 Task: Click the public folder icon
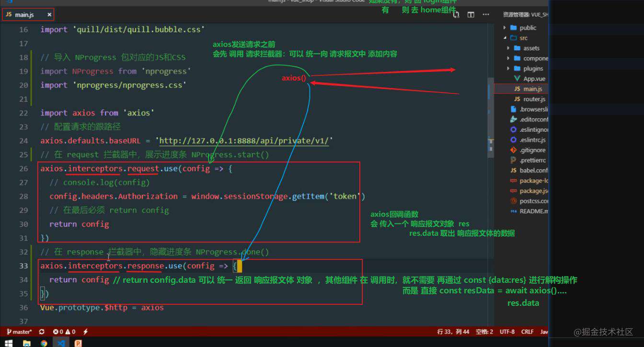[x=514, y=28]
